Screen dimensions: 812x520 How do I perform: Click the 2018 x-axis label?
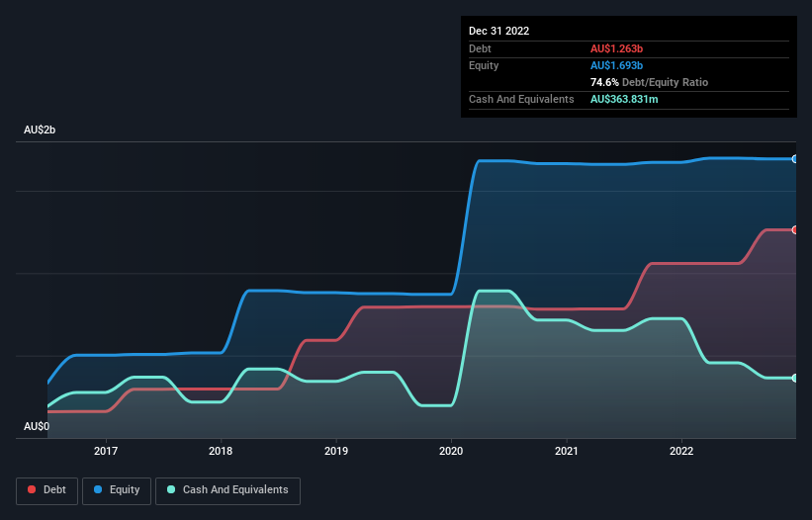pyautogui.click(x=221, y=451)
